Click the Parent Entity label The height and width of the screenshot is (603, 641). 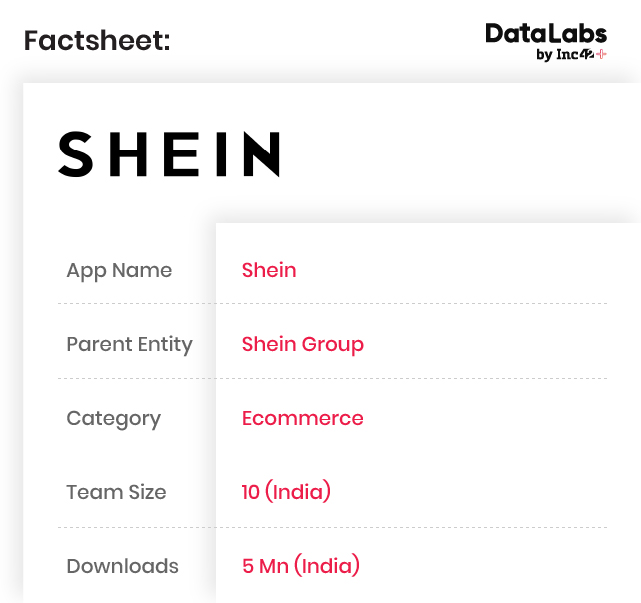coord(129,344)
